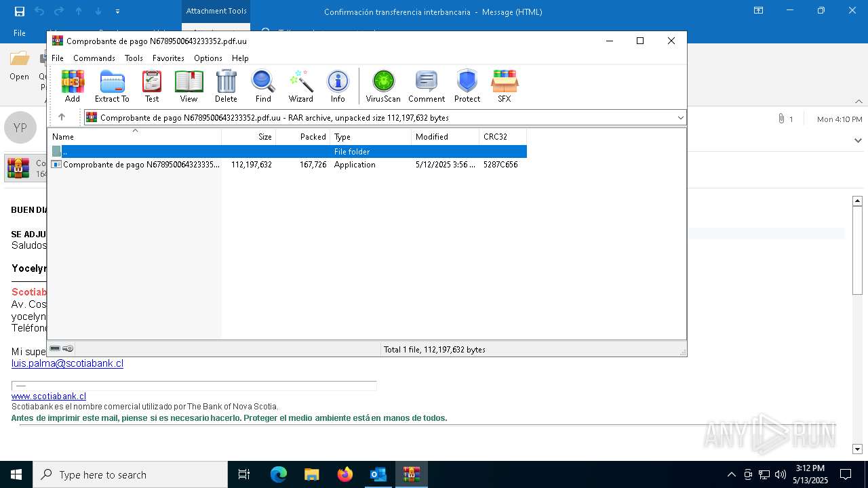868x488 pixels.
Task: Click the Windows Start button
Action: coord(16,474)
